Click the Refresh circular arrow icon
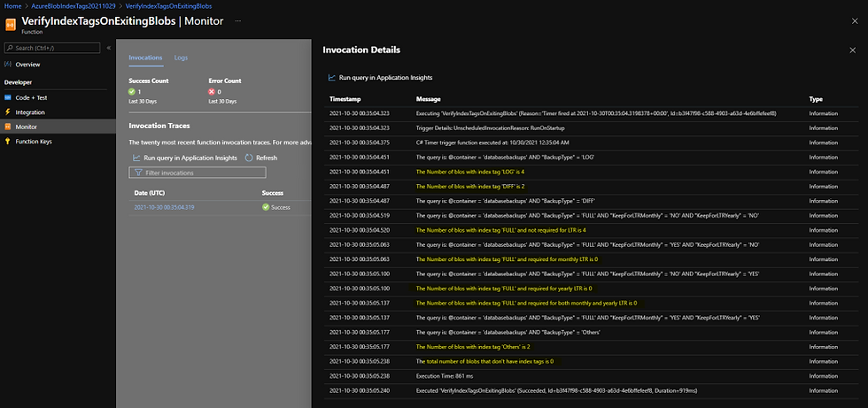The image size is (868, 408). tap(249, 158)
